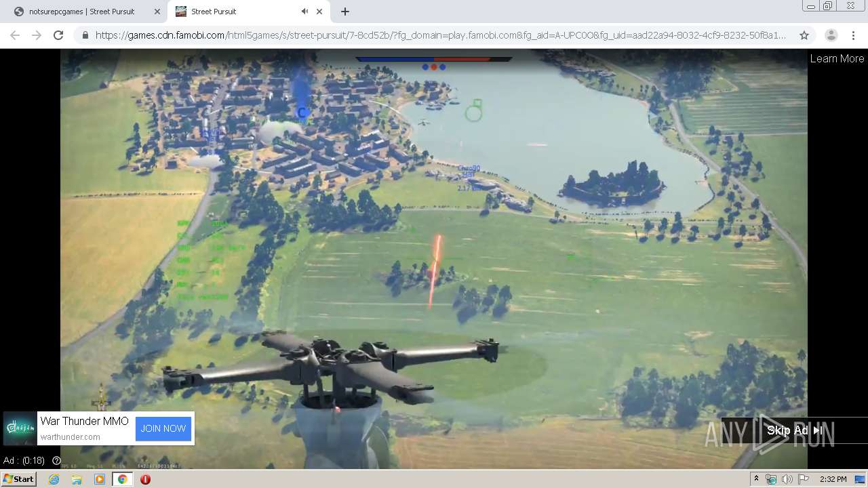Click the Ad (0:18) countdown text
Viewport: 868px width, 488px height.
click(24, 461)
